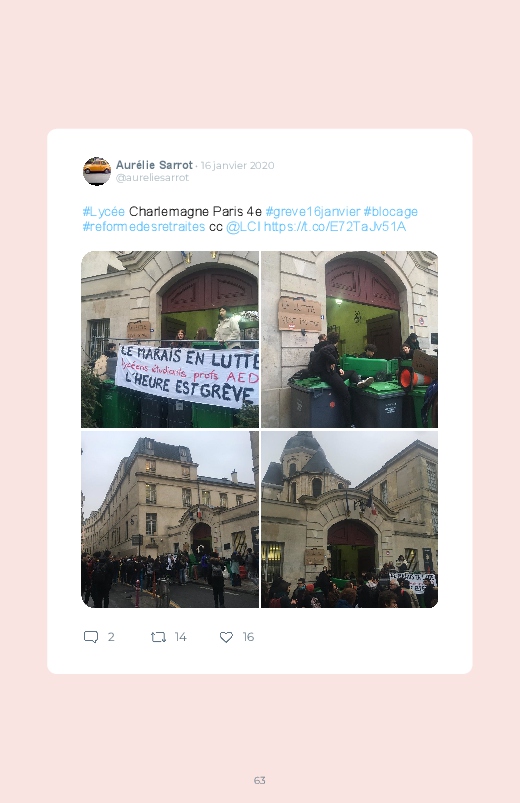Screen dimensions: 520x803
Task: Click the @aureliesarrot handle
Action: [152, 177]
